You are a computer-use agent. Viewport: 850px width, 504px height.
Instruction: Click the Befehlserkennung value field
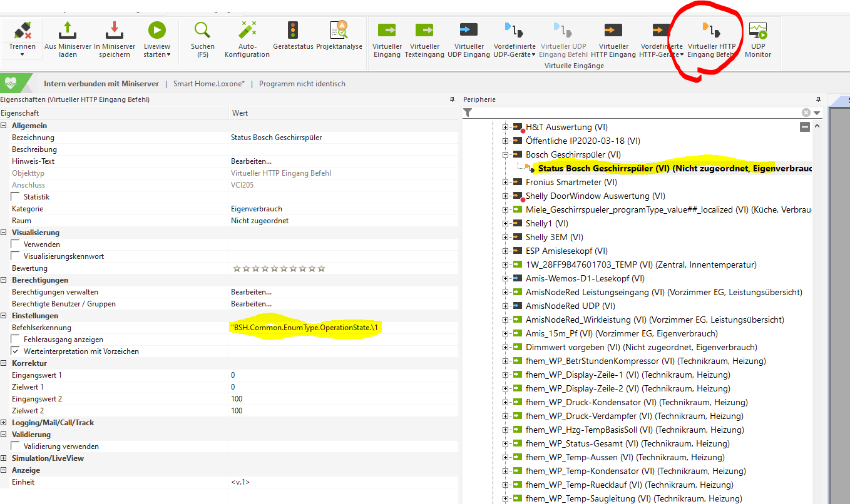point(305,328)
